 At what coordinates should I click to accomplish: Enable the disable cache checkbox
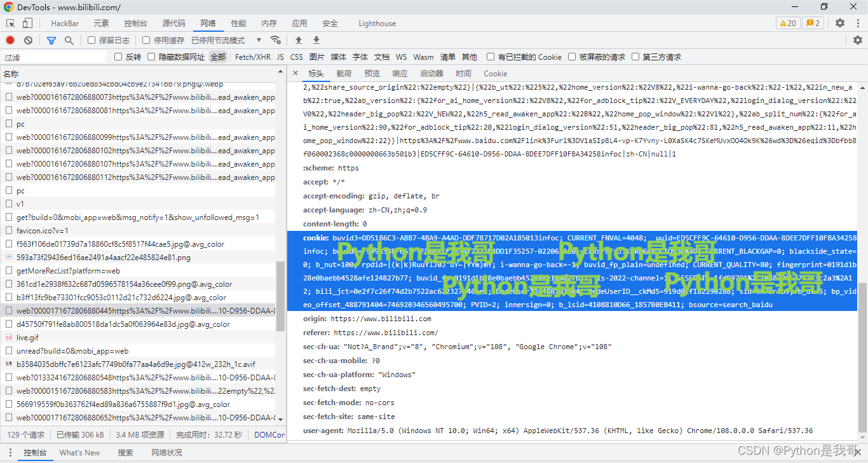(x=146, y=40)
